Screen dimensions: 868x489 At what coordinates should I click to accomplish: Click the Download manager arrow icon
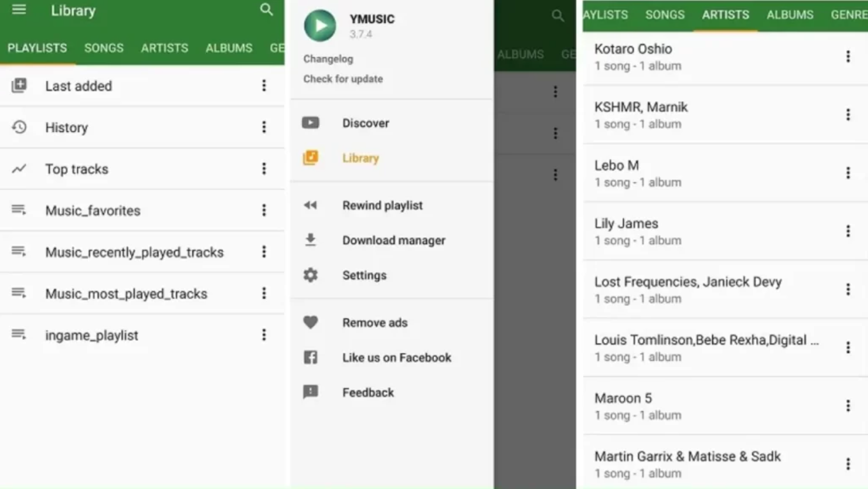[310, 240]
